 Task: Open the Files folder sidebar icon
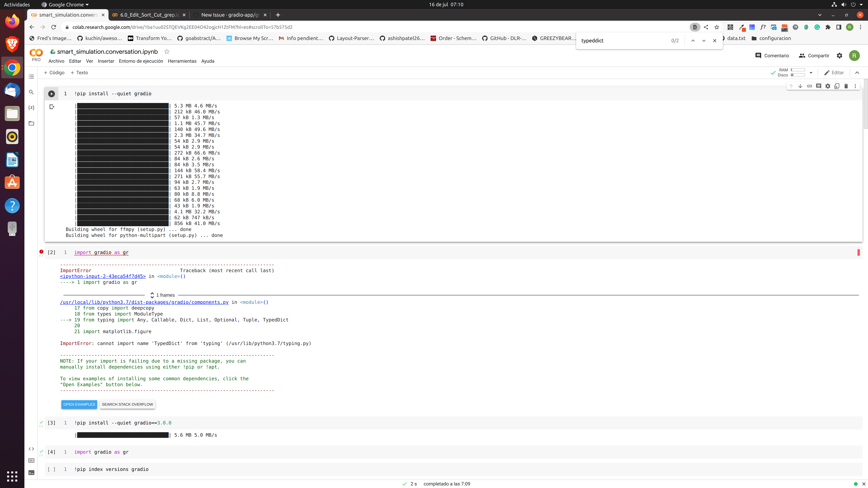click(31, 123)
